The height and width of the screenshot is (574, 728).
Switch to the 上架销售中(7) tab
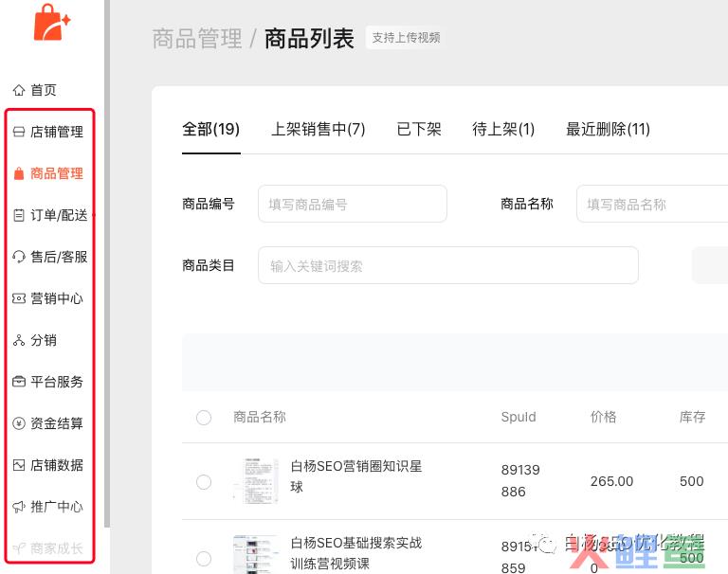point(318,130)
